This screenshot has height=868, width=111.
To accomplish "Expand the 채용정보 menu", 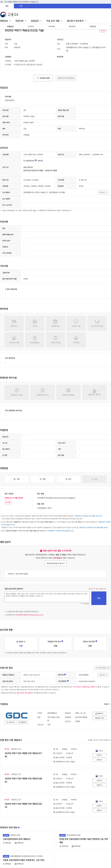I will tap(6, 21).
